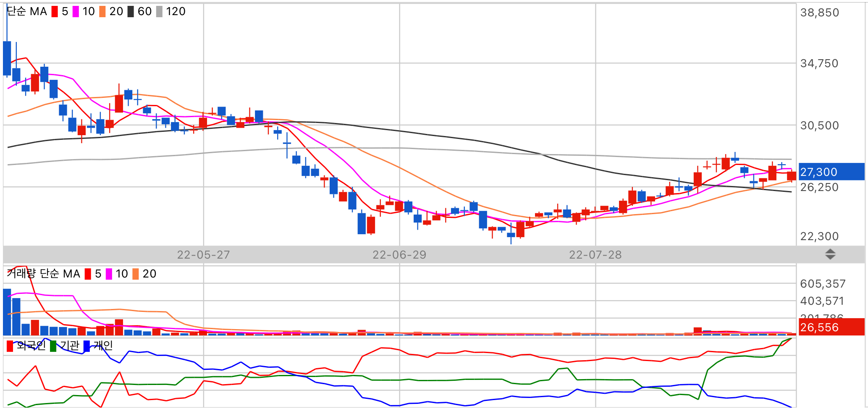Click the 22,300 price axis label

click(819, 236)
